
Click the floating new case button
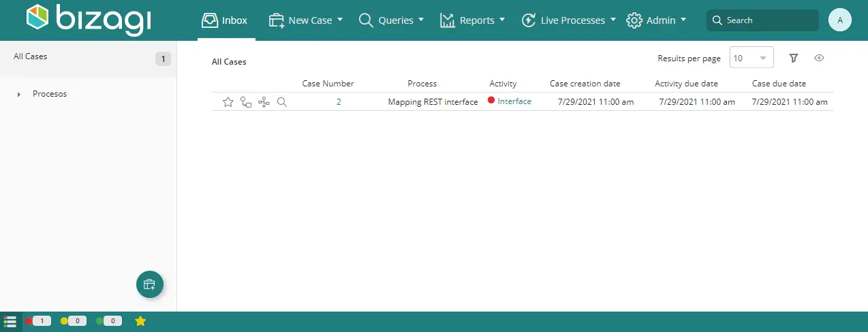[150, 284]
